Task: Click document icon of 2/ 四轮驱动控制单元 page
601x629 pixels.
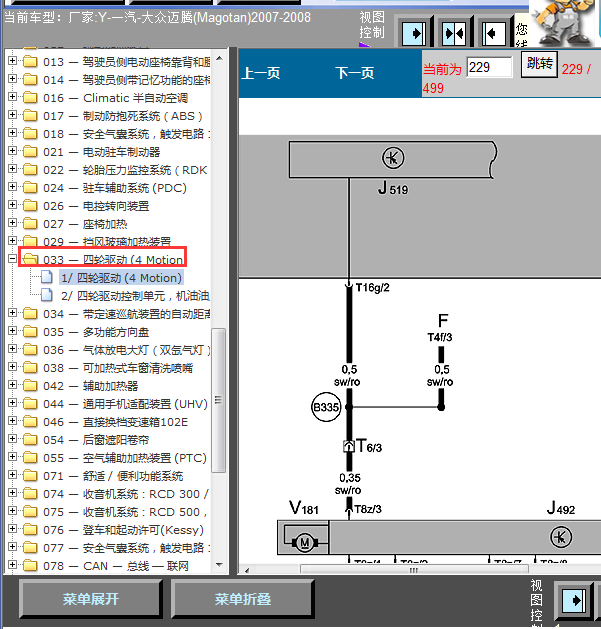Action: click(x=47, y=295)
